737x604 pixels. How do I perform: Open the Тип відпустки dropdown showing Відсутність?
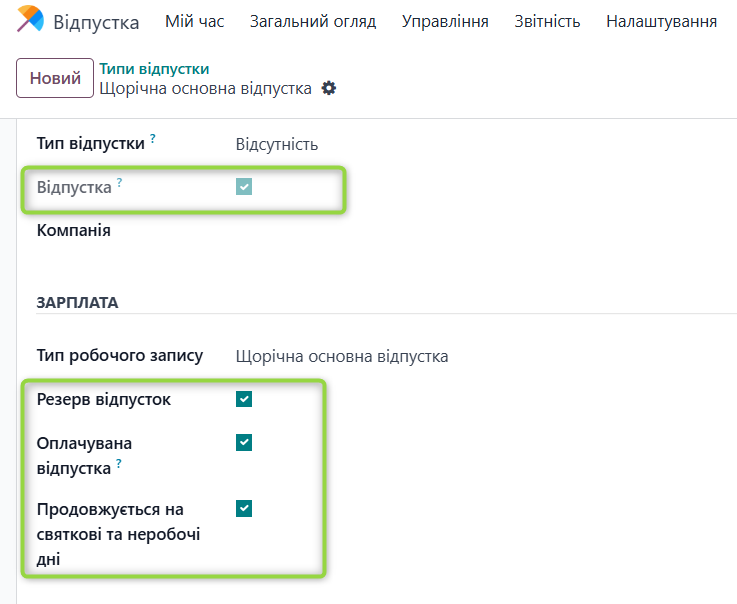click(x=400, y=144)
